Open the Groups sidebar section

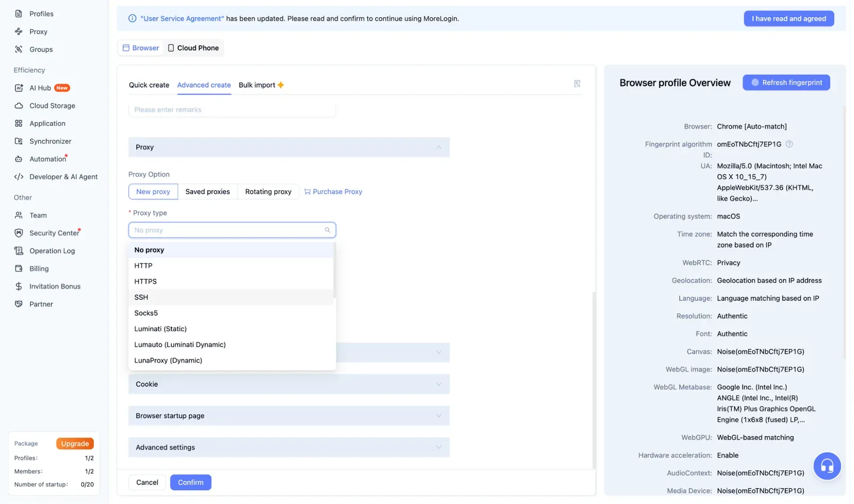(41, 50)
